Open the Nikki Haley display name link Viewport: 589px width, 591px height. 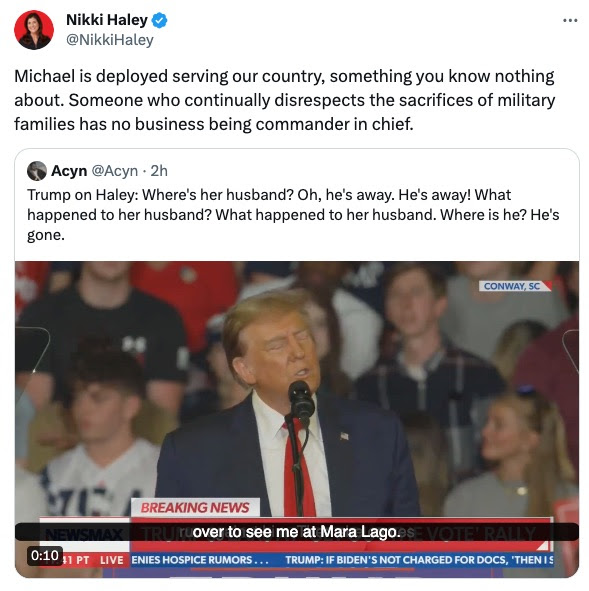107,20
